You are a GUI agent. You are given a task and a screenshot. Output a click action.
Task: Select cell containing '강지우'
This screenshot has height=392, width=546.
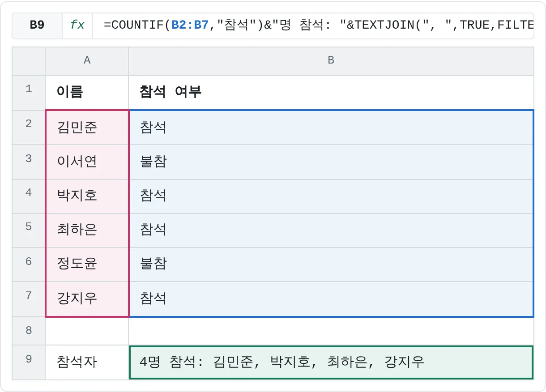tap(87, 298)
